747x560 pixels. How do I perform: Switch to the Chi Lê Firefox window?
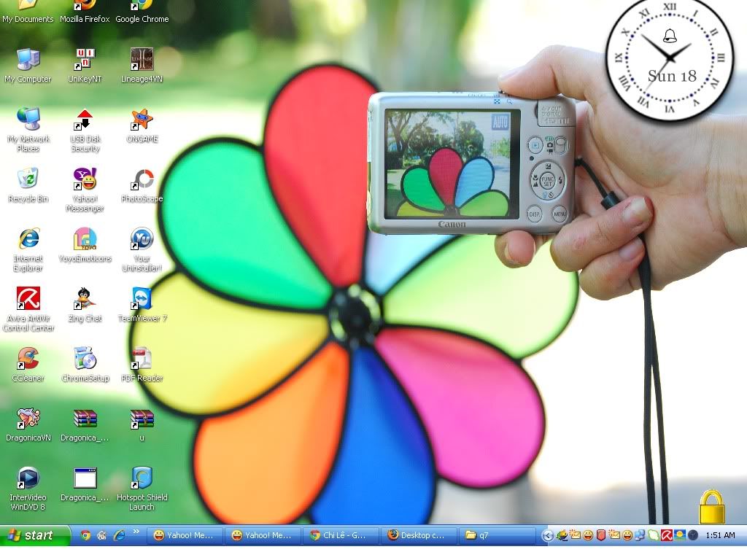(340, 535)
